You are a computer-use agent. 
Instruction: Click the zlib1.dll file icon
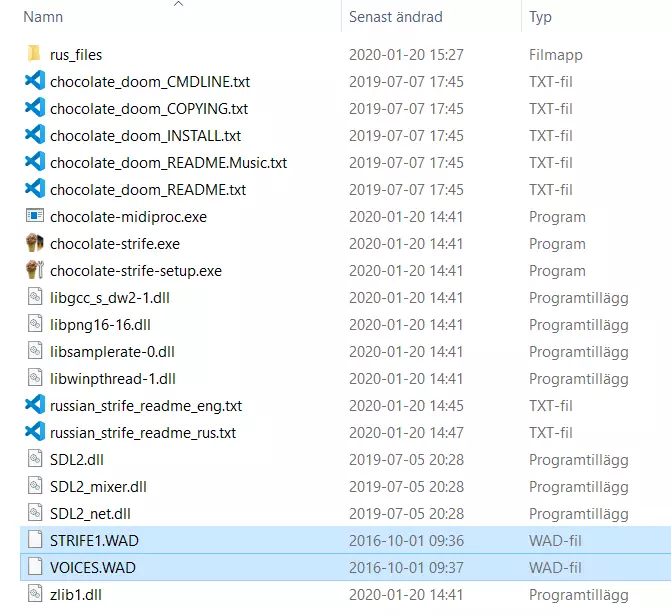tap(35, 593)
